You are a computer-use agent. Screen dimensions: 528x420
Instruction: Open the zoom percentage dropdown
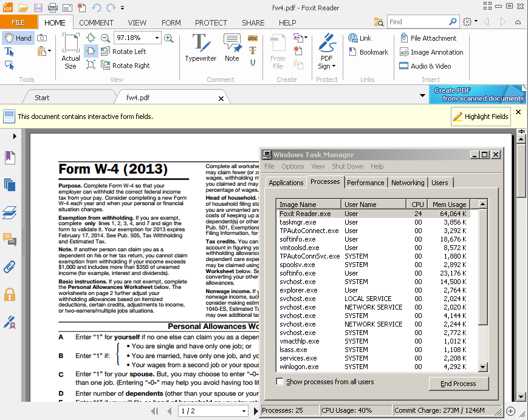157,38
